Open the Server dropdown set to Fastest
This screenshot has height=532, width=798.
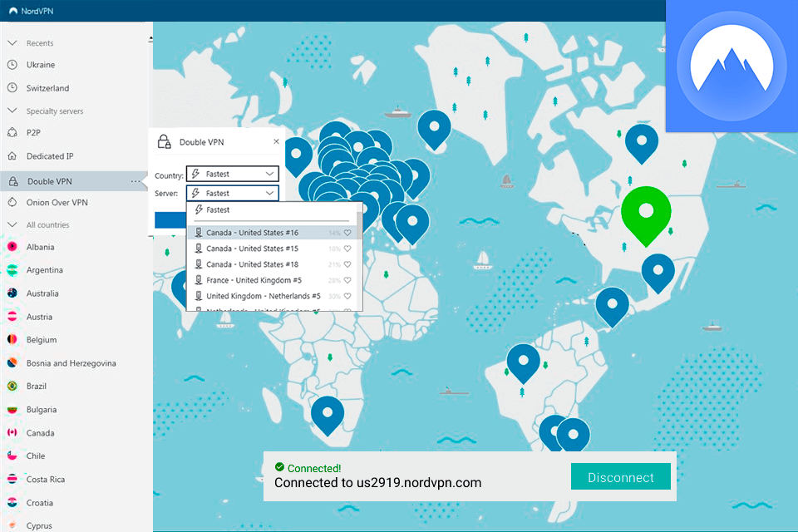click(233, 193)
